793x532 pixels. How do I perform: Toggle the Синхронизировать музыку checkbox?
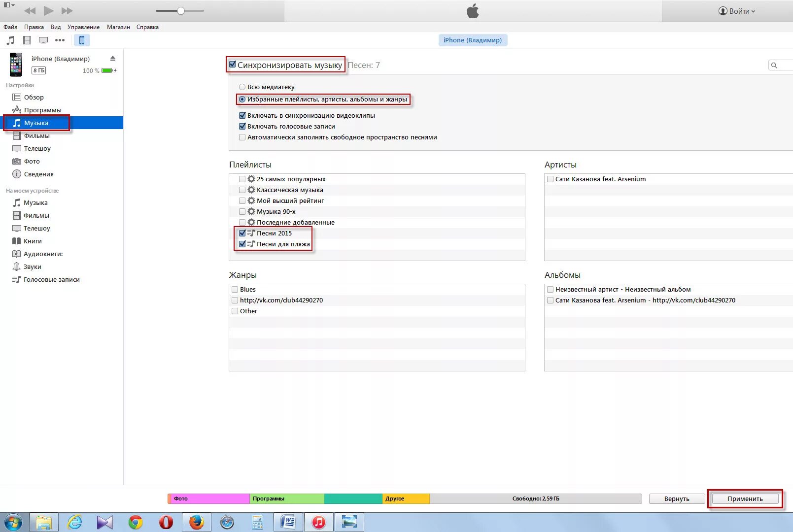233,65
